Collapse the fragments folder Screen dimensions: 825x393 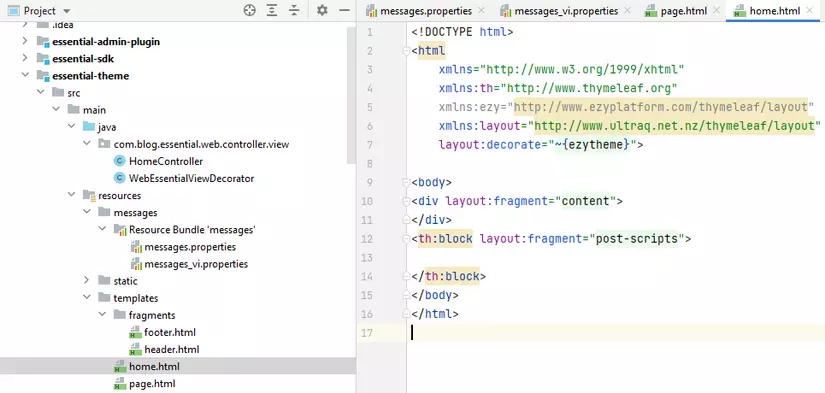[x=102, y=315]
